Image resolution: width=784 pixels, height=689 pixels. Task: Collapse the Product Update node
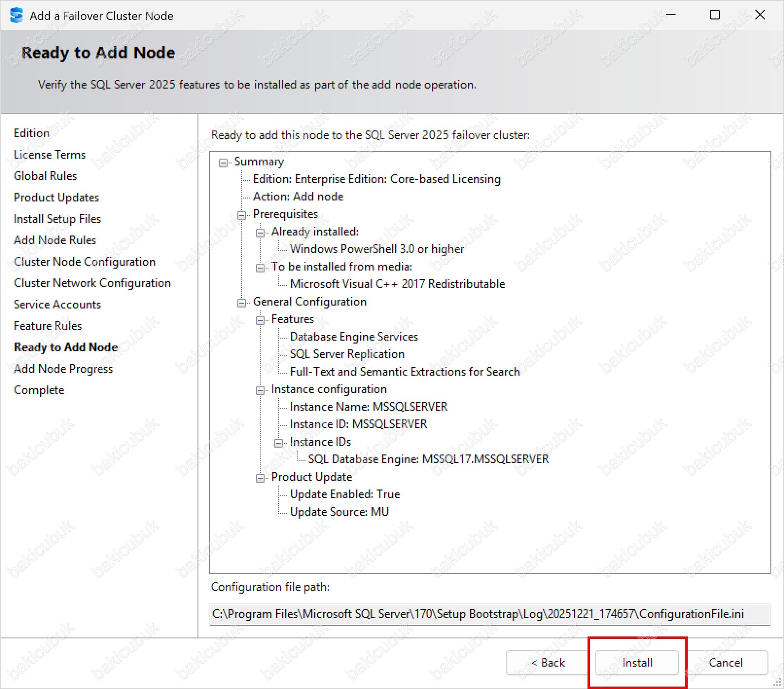click(260, 478)
